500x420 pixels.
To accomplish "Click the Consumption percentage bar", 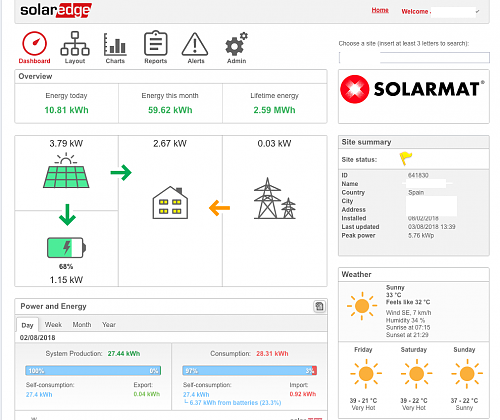I will [249, 371].
